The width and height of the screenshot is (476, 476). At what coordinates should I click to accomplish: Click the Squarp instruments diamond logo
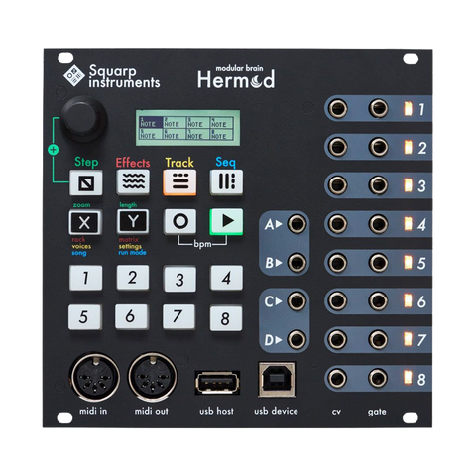coord(74,75)
